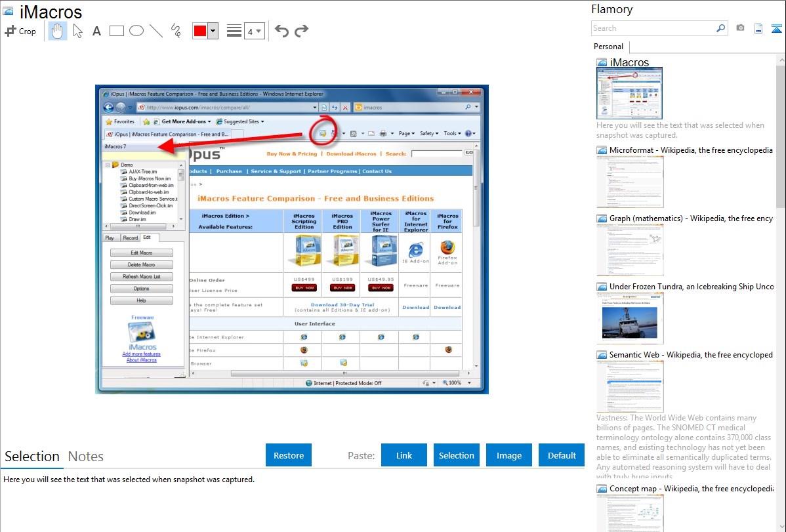
Task: Open the Concept map thumbnail
Action: [x=630, y=513]
